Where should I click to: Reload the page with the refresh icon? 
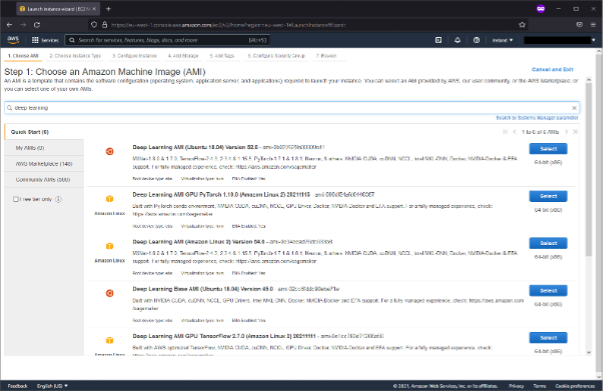[37, 25]
